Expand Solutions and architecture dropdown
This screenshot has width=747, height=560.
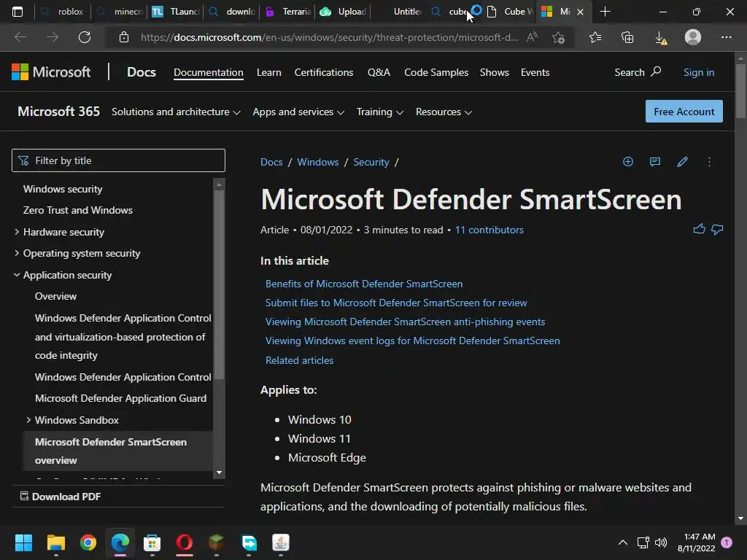tap(176, 112)
